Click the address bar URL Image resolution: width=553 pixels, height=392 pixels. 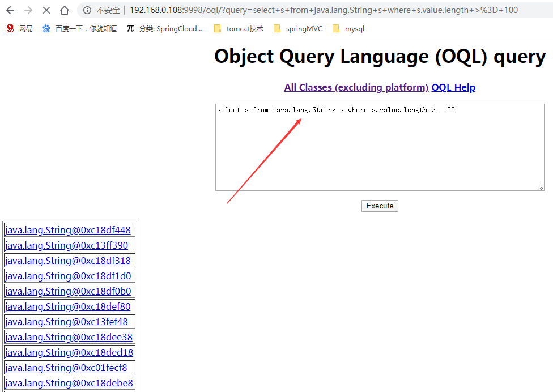pyautogui.click(x=324, y=10)
